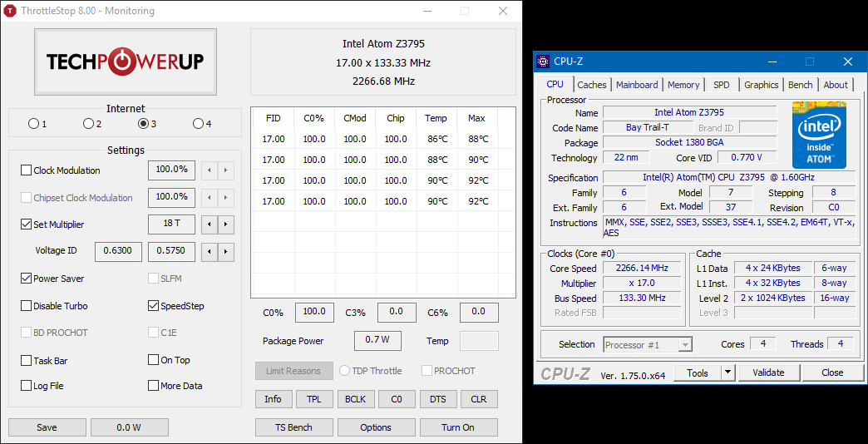Open ThrottleStop Options button
Screen dimensions: 868x444
pyautogui.click(x=376, y=427)
